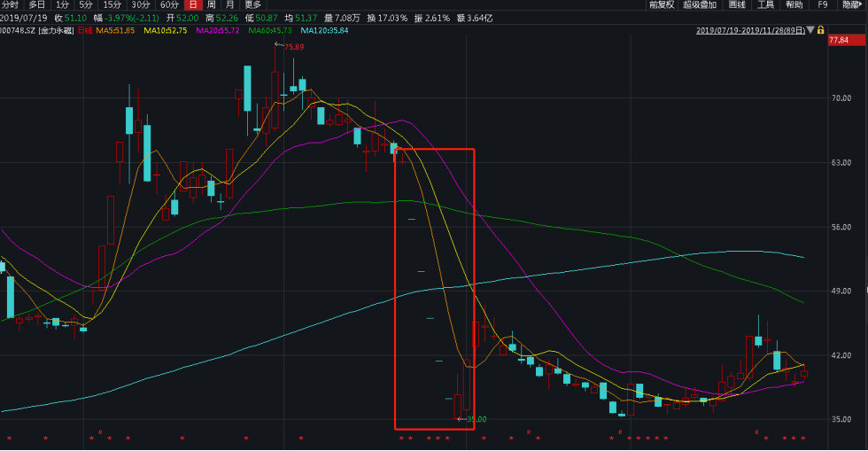Click the 75.89 high price marker
Screen dimensions: 868x451
pos(292,46)
